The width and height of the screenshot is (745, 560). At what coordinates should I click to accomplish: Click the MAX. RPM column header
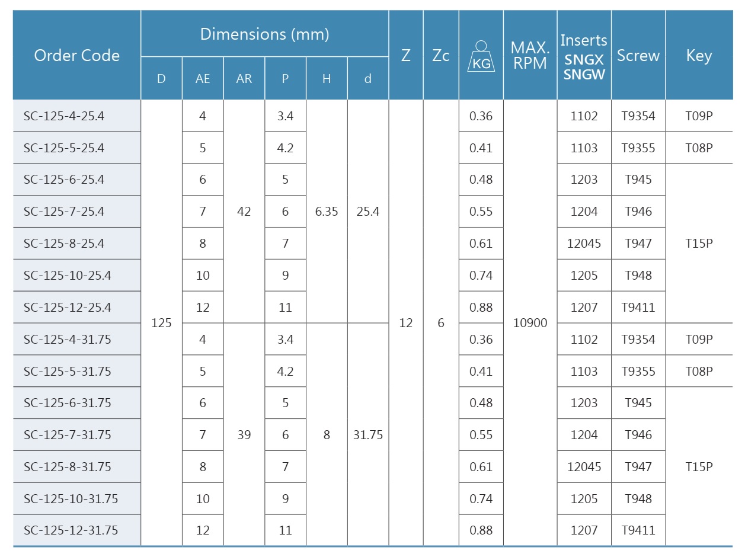coord(530,56)
